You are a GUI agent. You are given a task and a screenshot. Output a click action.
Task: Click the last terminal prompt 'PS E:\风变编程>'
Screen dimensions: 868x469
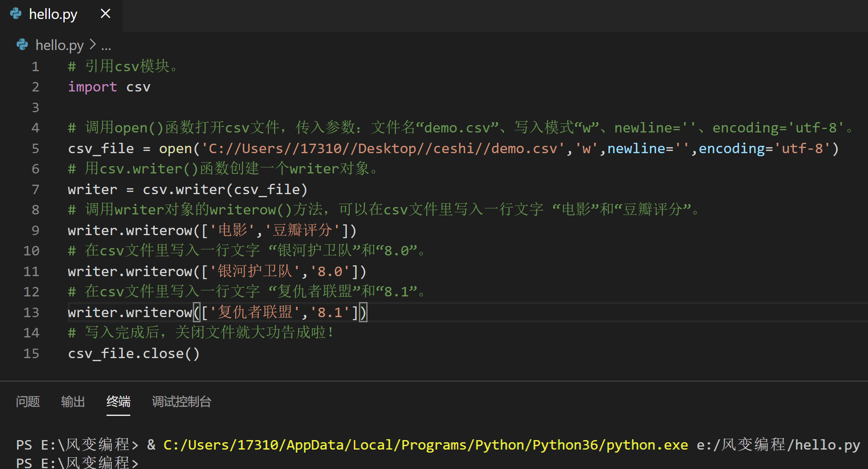pos(77,463)
